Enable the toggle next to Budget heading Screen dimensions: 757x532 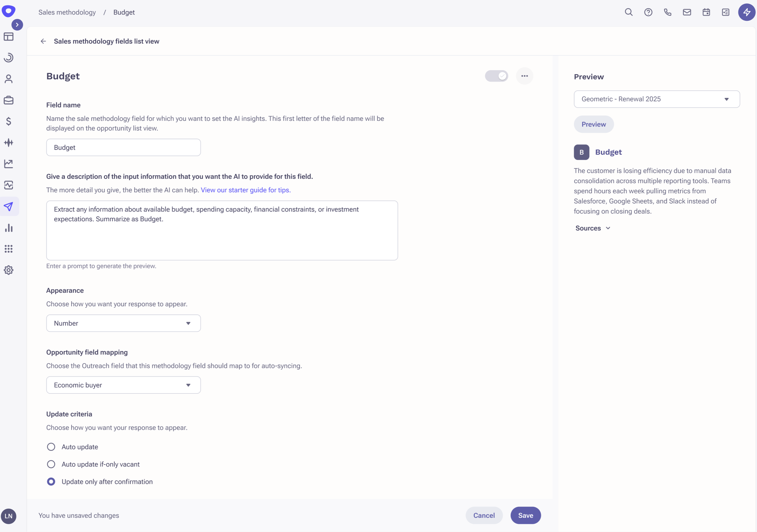[497, 76]
